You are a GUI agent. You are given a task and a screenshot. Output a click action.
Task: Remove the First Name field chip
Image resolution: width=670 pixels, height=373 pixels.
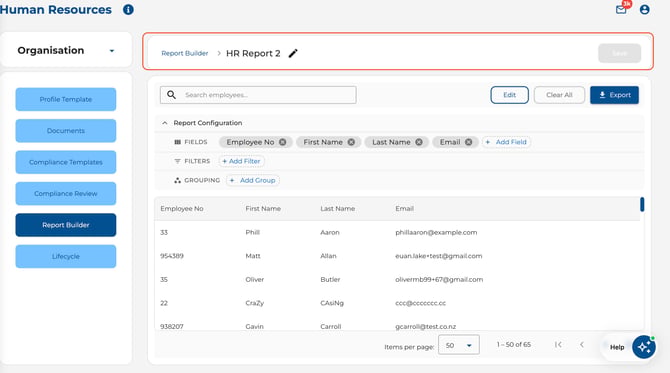click(351, 142)
